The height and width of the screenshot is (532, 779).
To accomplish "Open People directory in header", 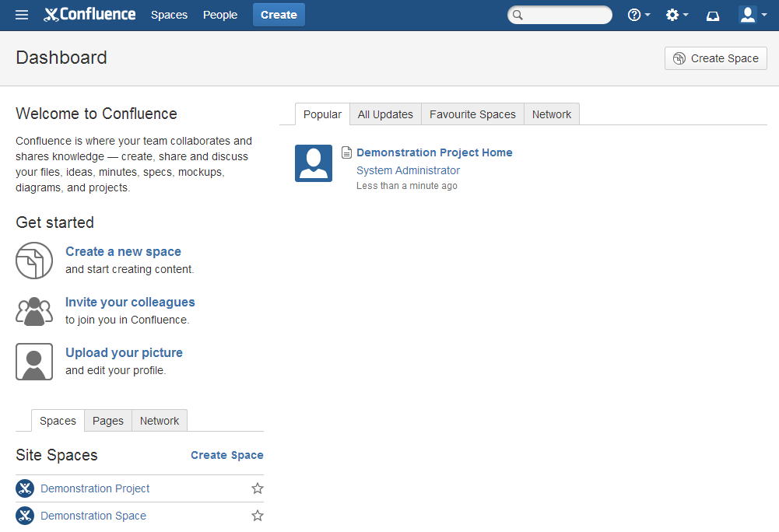I will coord(220,15).
